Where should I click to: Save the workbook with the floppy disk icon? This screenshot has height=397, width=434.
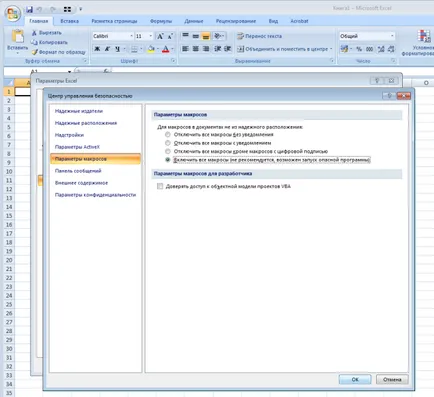pyautogui.click(x=30, y=9)
